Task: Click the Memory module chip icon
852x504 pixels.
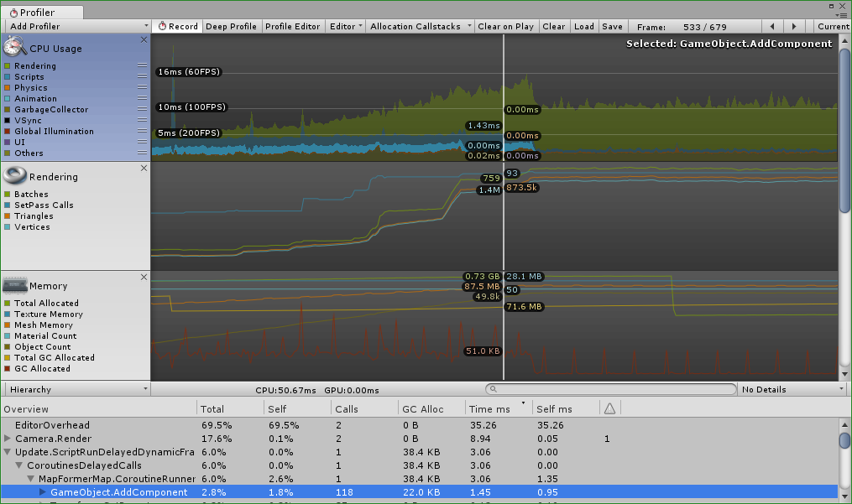Action: (14, 285)
